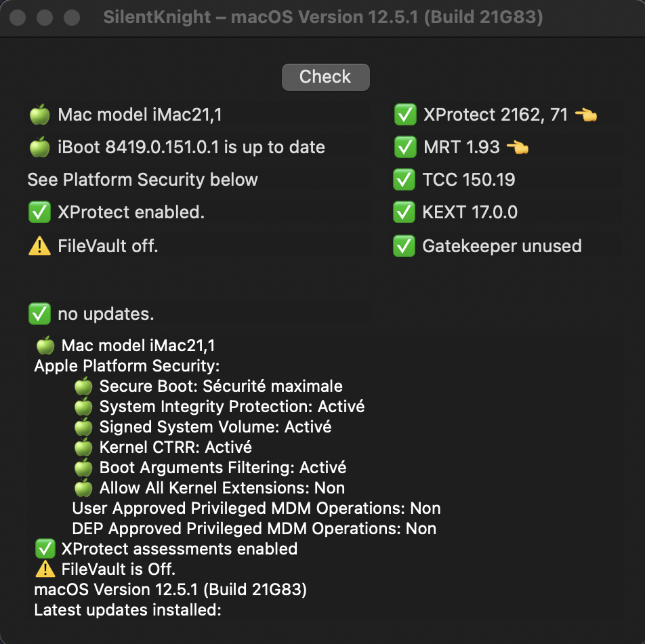Click the 'Gatekeeper unused' text
Image resolution: width=645 pixels, height=644 pixels.
(502, 246)
